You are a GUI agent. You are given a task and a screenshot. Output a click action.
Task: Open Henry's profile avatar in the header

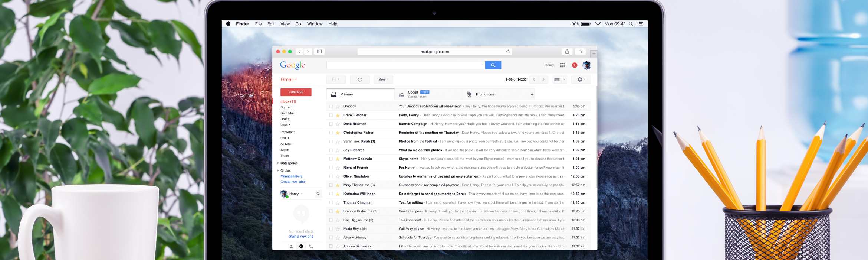pos(586,65)
